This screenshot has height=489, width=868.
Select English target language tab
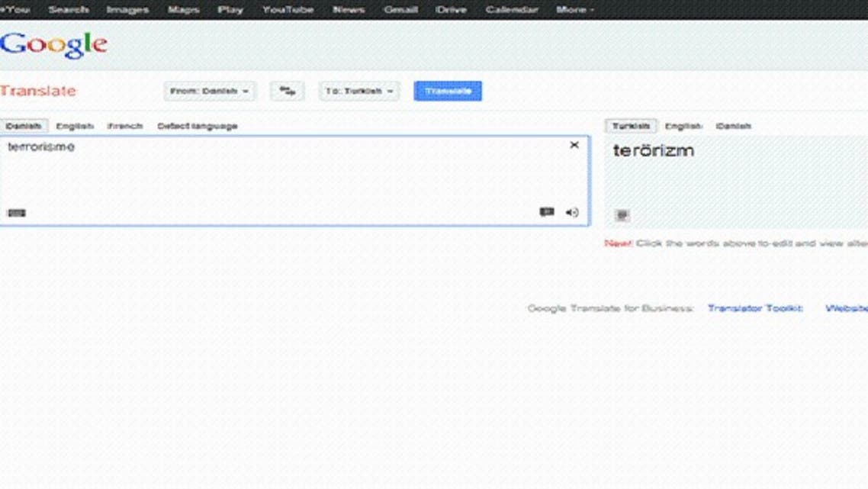click(x=683, y=127)
